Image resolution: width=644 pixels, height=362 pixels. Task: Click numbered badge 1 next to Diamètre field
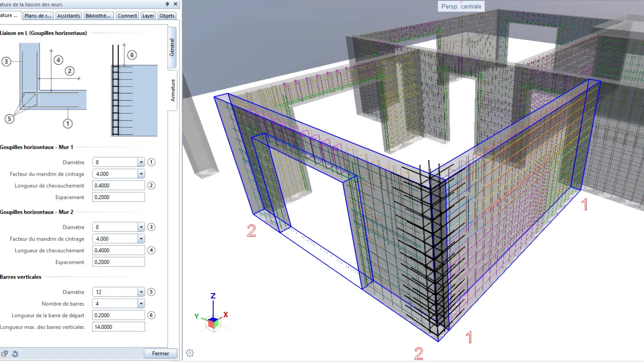[151, 162]
